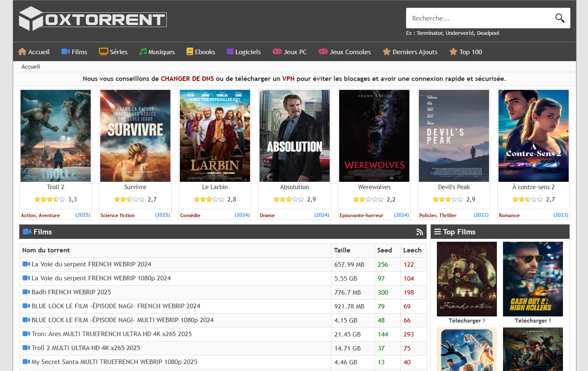Open torrent Badh FRENCH WEBRIP 2025

[x=71, y=292]
